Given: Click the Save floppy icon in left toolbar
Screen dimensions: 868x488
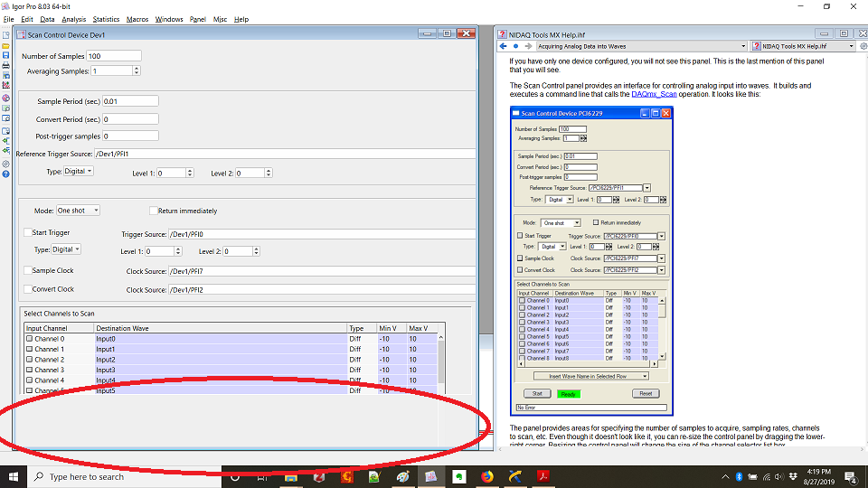Looking at the screenshot, I should [5, 55].
